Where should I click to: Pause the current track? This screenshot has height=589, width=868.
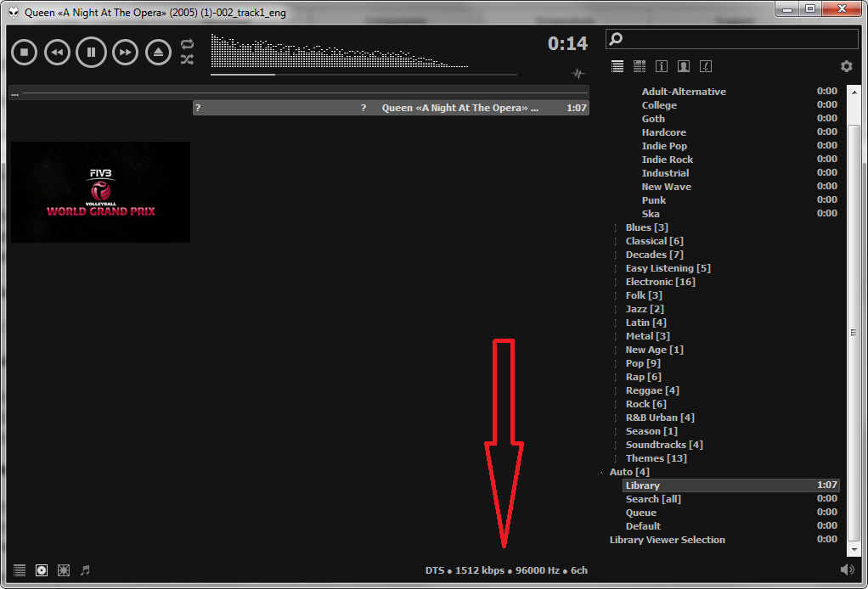click(91, 53)
